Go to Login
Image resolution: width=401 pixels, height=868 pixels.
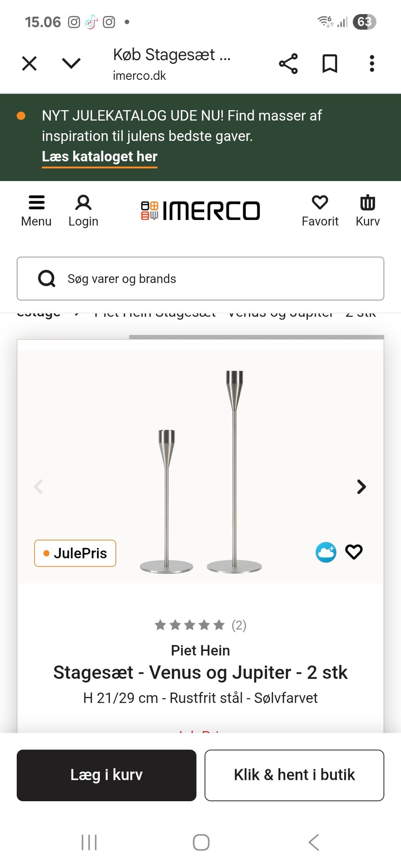pos(83,211)
